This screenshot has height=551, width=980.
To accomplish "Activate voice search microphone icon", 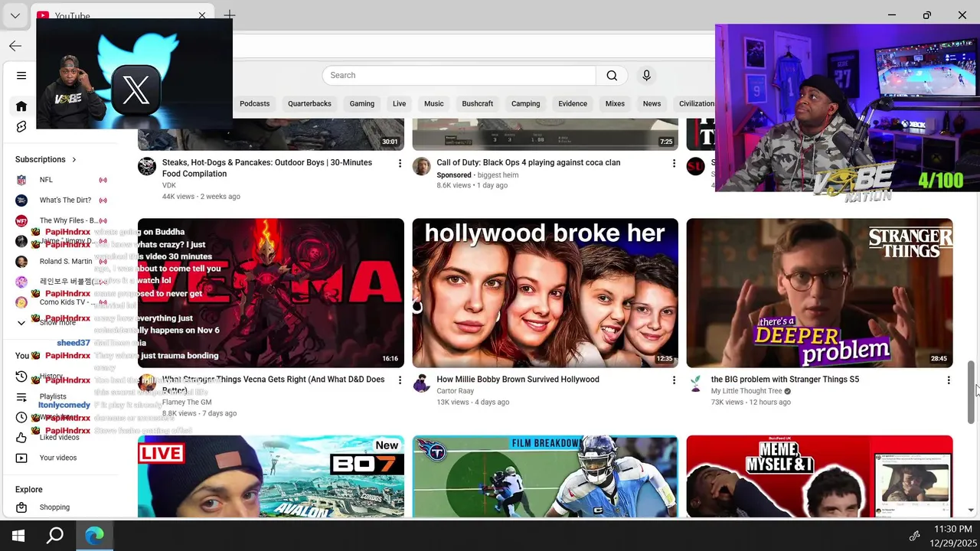I will tap(646, 75).
